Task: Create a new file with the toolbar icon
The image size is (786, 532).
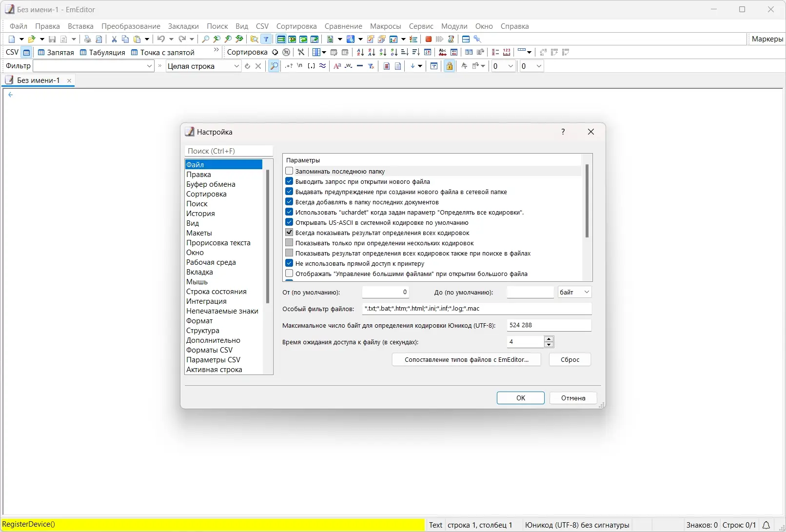Action: pos(12,39)
